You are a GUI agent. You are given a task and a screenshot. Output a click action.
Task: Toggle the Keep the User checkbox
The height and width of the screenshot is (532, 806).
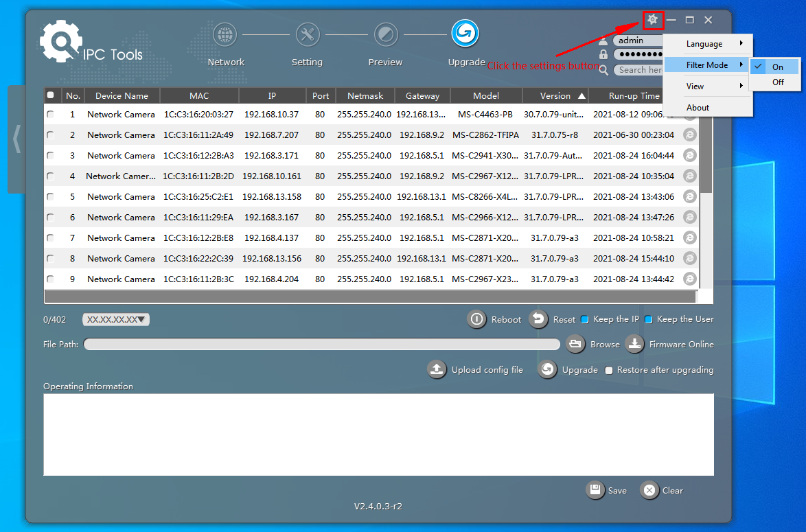coord(649,319)
